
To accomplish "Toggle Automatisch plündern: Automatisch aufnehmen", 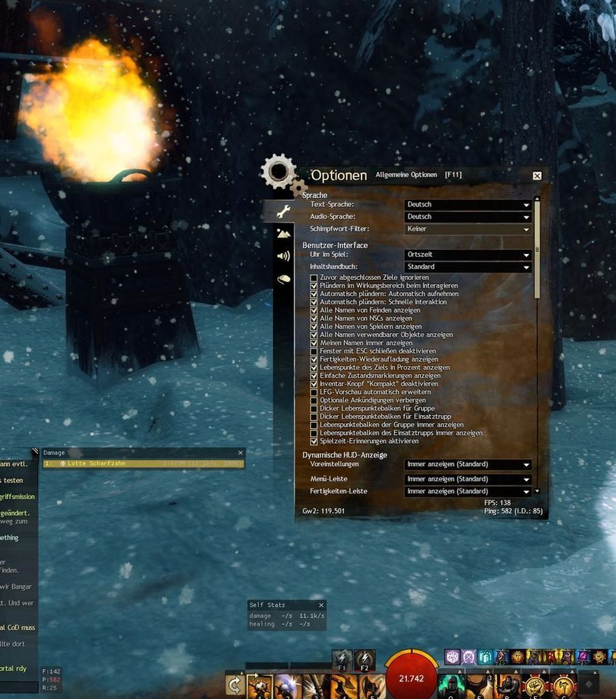I will coord(314,294).
